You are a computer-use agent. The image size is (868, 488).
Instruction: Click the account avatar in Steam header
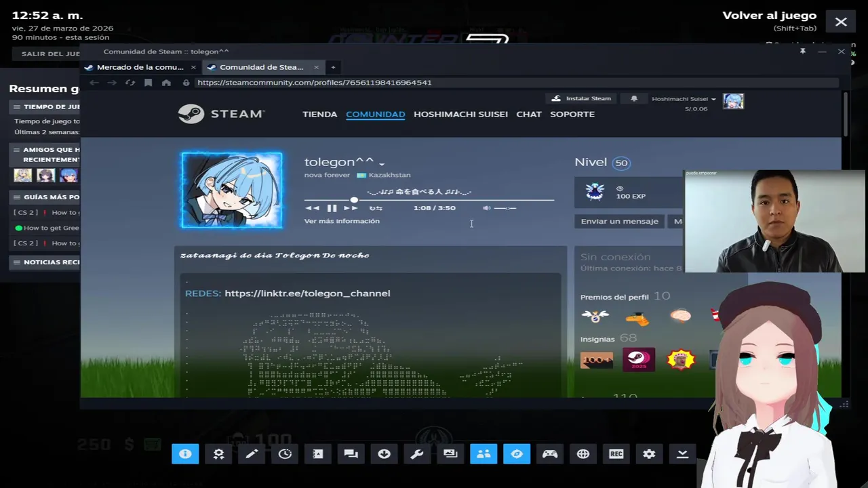[x=733, y=101]
